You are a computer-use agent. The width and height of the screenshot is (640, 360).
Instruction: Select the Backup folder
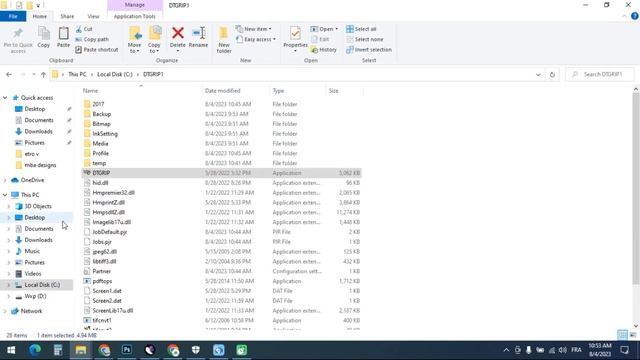point(102,114)
